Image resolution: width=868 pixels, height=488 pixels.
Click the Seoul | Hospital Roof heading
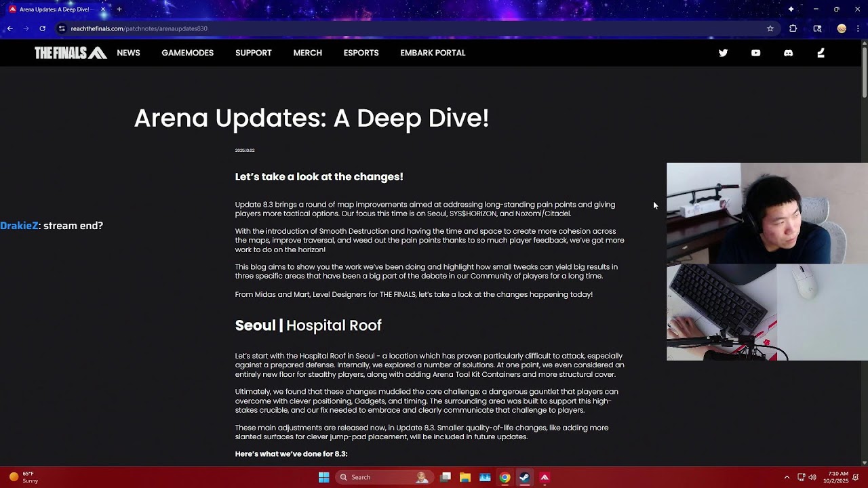tap(308, 325)
